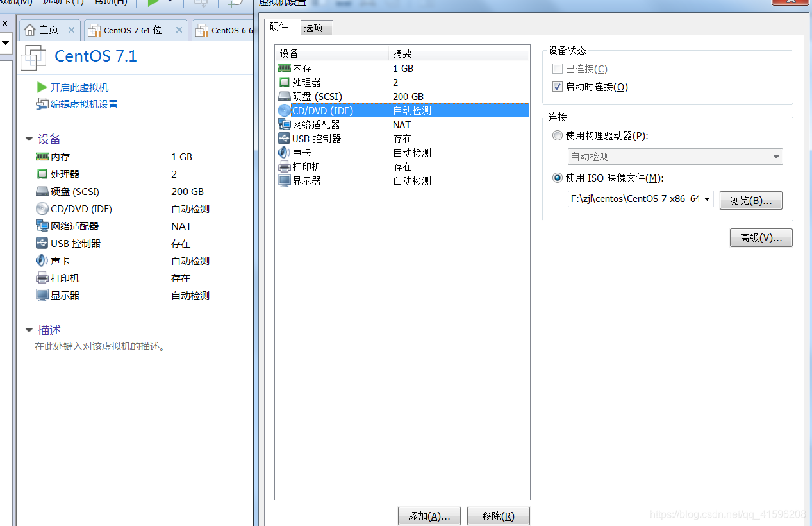Viewport: 812px width, 526px height.
Task: Open the ISO image path dropdown arrow
Action: pyautogui.click(x=708, y=199)
